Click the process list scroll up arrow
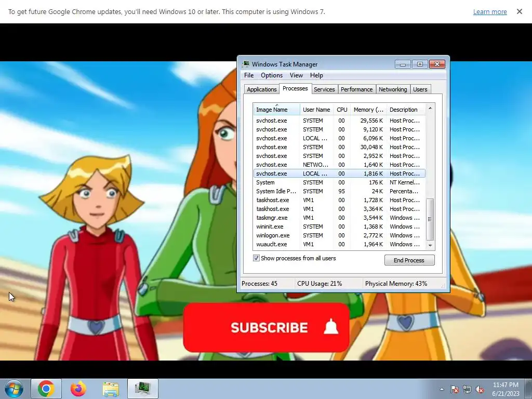The image size is (532, 399). 430,108
